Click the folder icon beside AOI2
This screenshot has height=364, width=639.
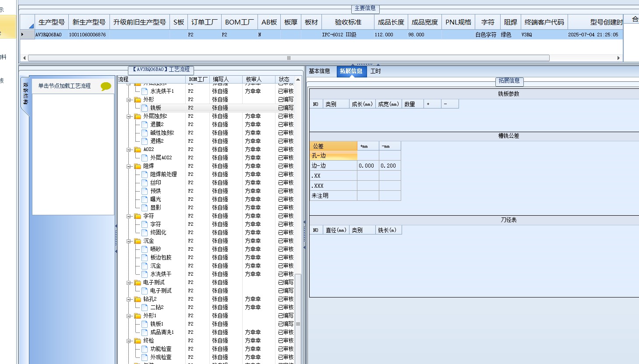click(138, 150)
